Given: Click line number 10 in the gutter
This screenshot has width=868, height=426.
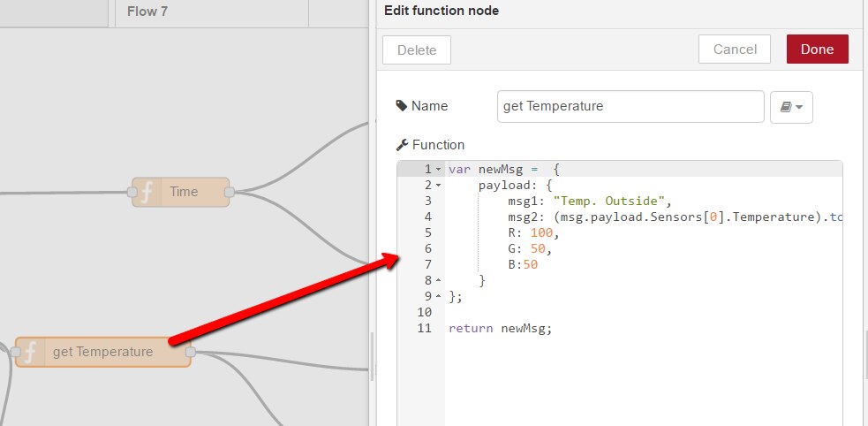Looking at the screenshot, I should pyautogui.click(x=424, y=313).
